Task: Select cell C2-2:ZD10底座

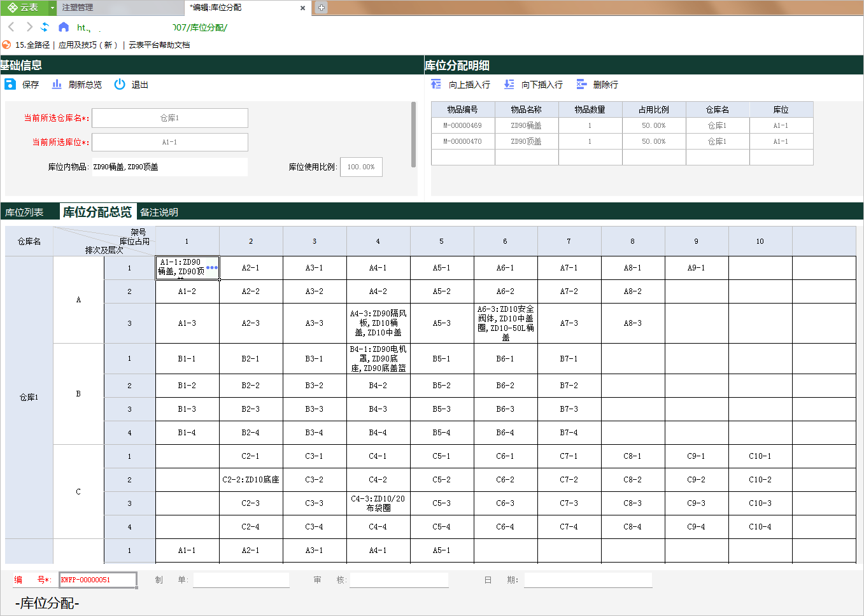Action: tap(251, 480)
